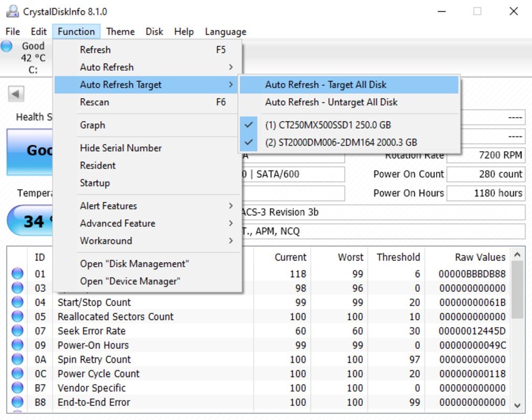Uncheck disk (2) ST2000DM006 auto refresh target
The image size is (532, 420).
(x=349, y=142)
